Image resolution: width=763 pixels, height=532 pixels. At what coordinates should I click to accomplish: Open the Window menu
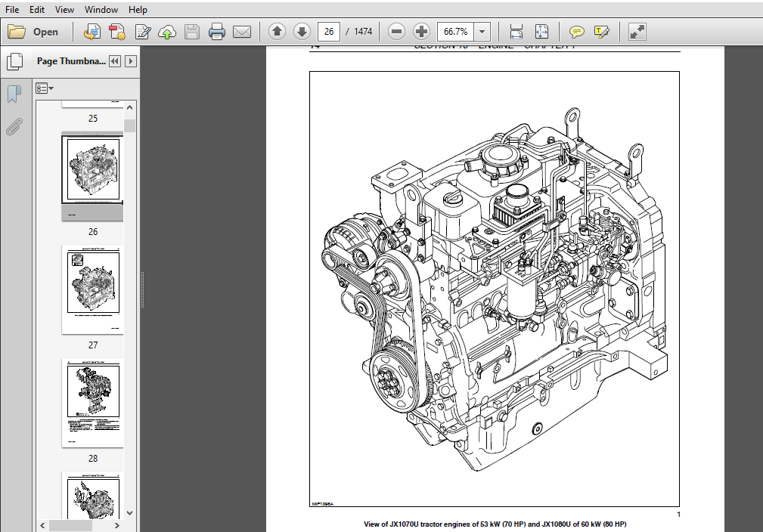pos(101,9)
